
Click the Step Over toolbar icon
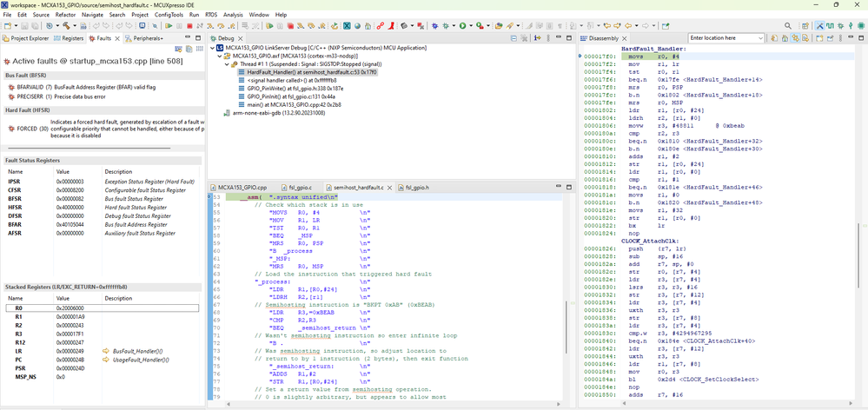point(221,25)
